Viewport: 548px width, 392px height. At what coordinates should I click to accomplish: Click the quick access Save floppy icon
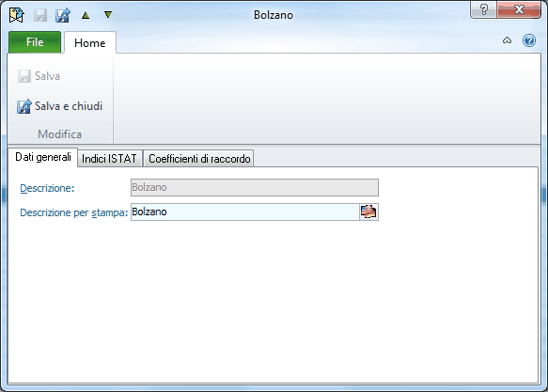point(40,15)
